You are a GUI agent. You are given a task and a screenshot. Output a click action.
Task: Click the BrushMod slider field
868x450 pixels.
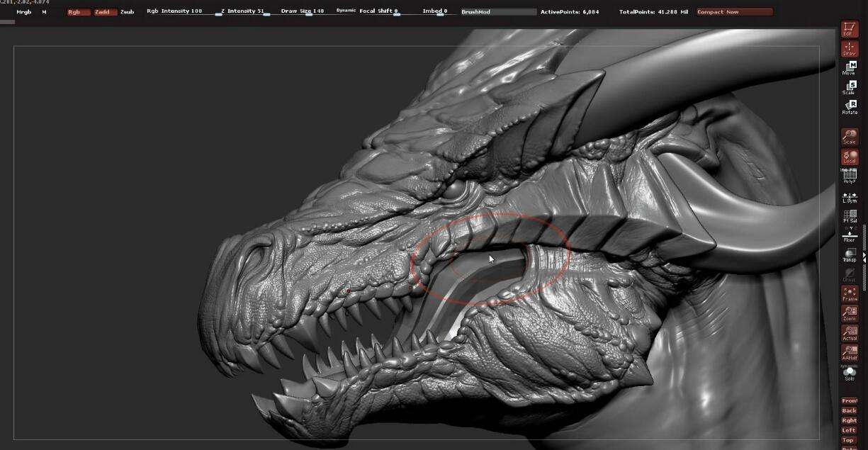click(498, 12)
